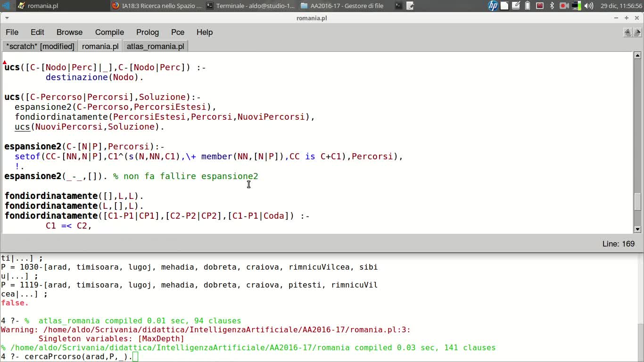Click the red 'false.' output in terminal
Screen dimensions: 644x362
point(15,303)
